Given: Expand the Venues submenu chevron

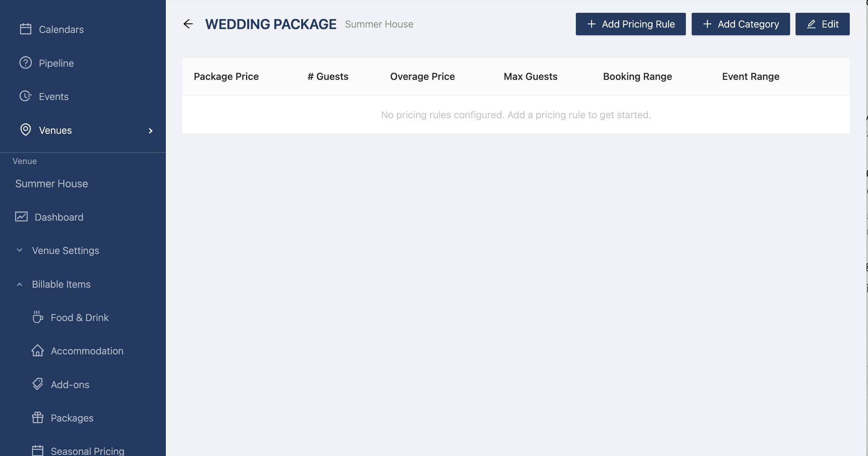Looking at the screenshot, I should pyautogui.click(x=151, y=131).
